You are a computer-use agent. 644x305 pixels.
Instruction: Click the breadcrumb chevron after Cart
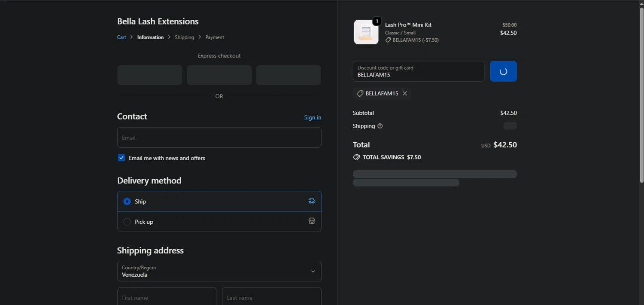(x=132, y=37)
